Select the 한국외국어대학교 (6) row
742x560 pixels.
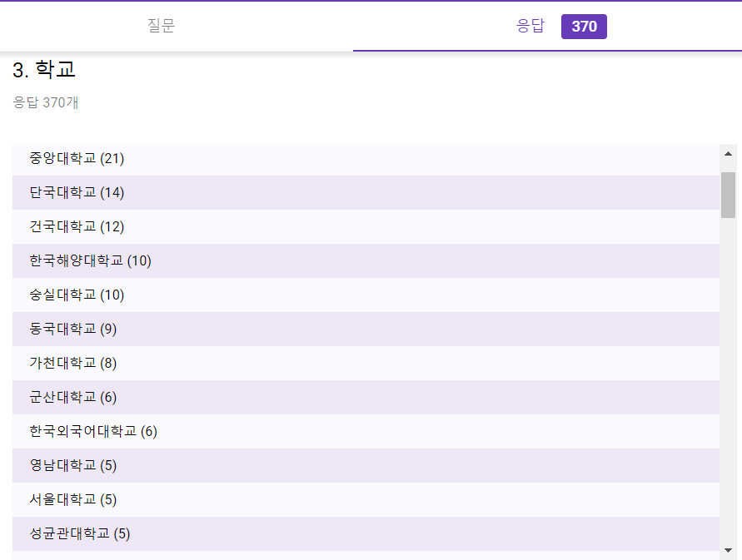[366, 431]
